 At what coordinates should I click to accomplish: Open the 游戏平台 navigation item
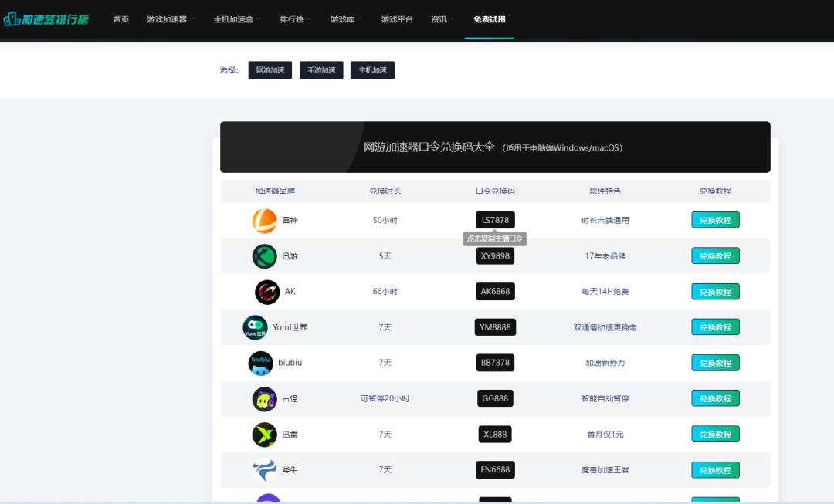(x=397, y=19)
